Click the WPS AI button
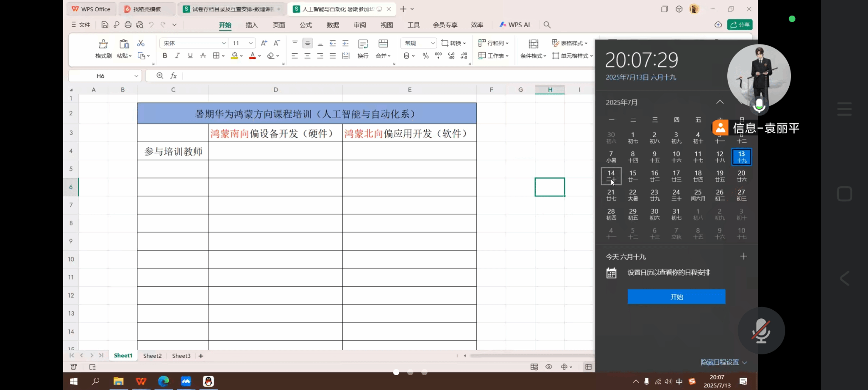The image size is (868, 390). coord(515,25)
